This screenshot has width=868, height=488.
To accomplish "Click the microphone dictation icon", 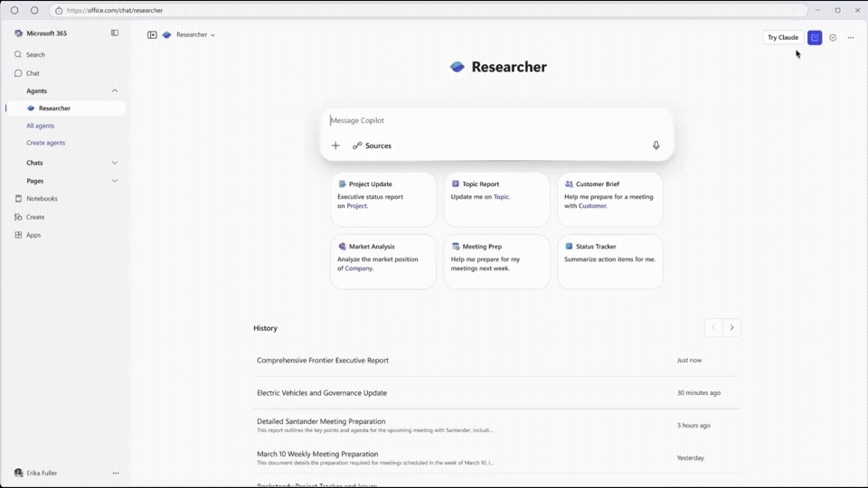I will (656, 145).
